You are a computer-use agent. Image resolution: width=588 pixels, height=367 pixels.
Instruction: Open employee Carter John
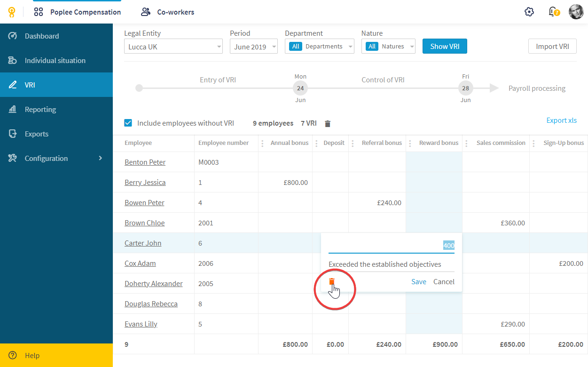pyautogui.click(x=143, y=243)
